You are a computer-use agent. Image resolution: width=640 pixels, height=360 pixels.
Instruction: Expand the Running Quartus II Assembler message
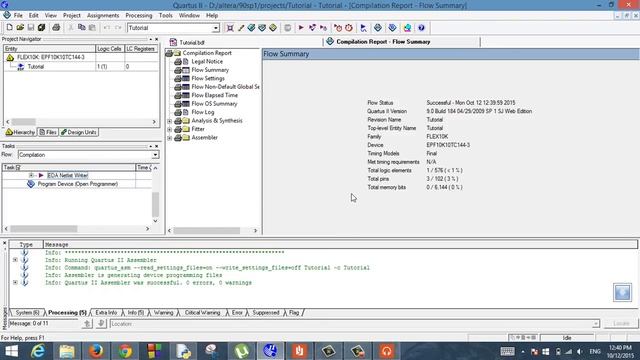15,260
